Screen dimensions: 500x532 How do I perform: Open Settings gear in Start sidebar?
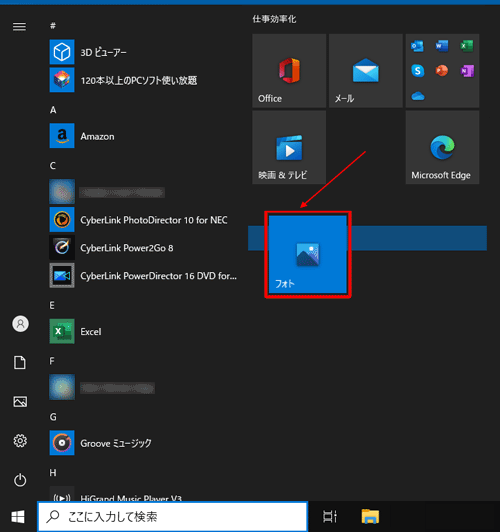(x=20, y=441)
